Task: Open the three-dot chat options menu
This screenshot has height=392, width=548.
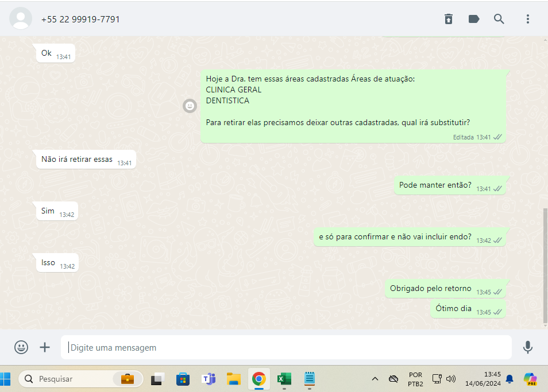Action: coord(527,19)
